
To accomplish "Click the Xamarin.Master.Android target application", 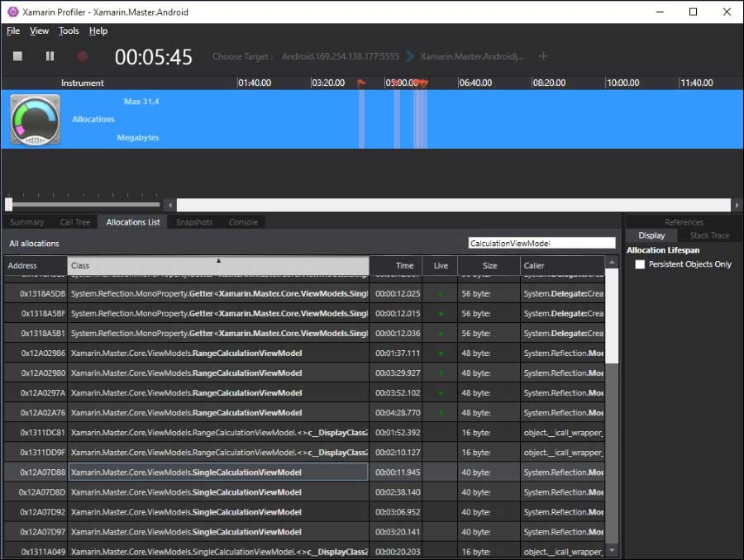I will 472,56.
